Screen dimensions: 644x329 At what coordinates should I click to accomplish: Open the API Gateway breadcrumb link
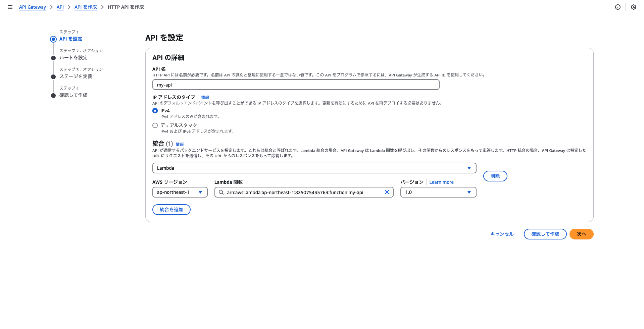coord(32,7)
